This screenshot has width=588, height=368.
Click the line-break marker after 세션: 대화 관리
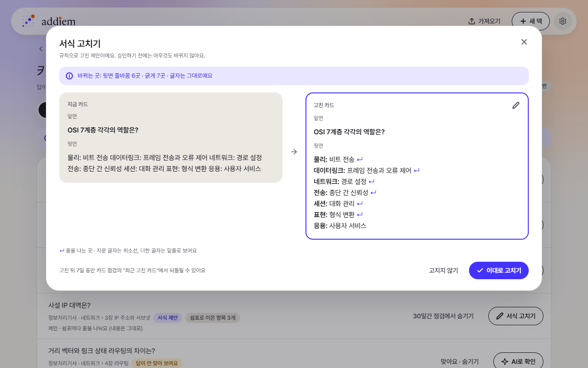360,204
